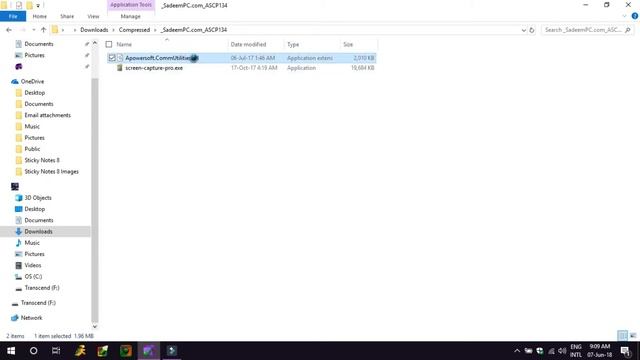Show hidden system tray icons chevron

517,351
